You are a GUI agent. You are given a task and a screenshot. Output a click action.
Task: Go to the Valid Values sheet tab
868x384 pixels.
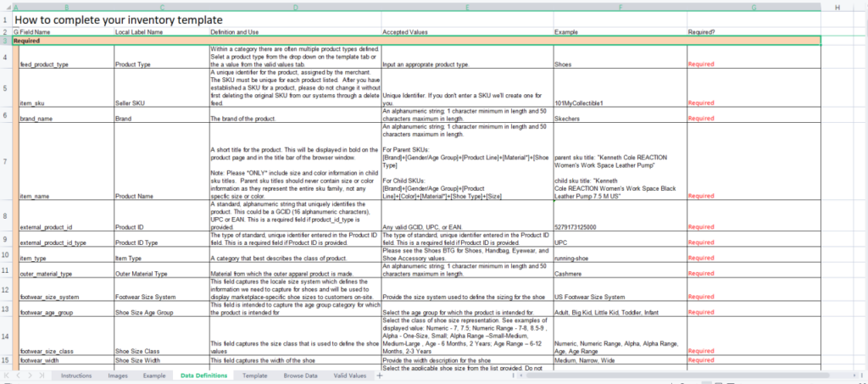(350, 376)
